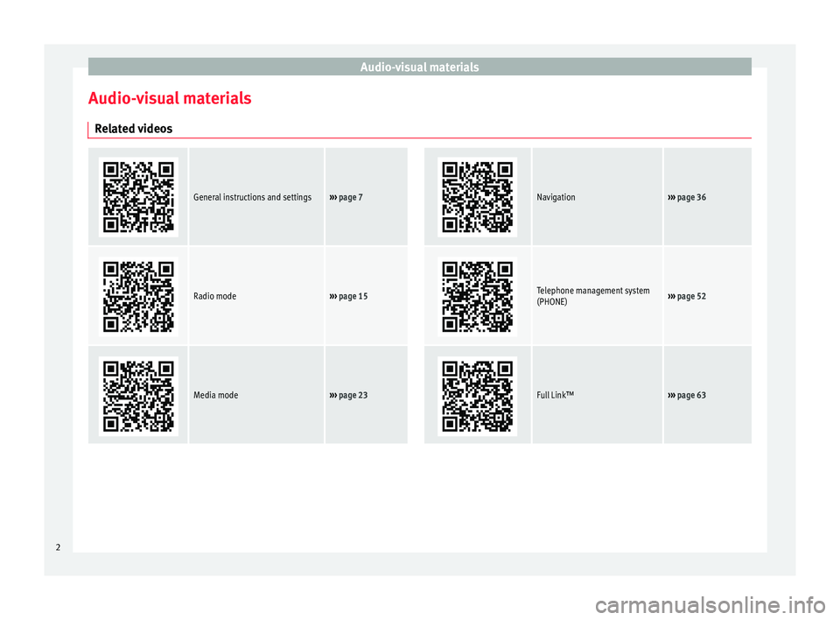Image resolution: width=840 pixels, height=620 pixels.
Task: Select the Radio mode label text
Action: tap(215, 296)
